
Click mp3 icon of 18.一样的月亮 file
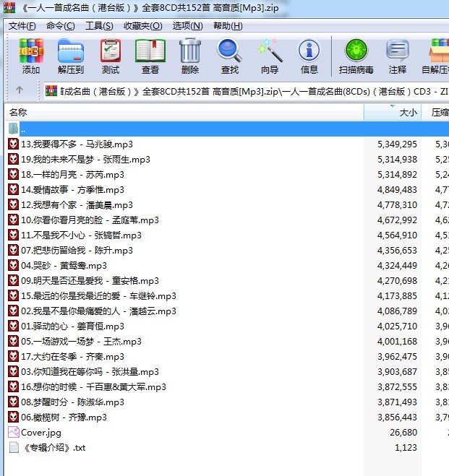pos(13,174)
